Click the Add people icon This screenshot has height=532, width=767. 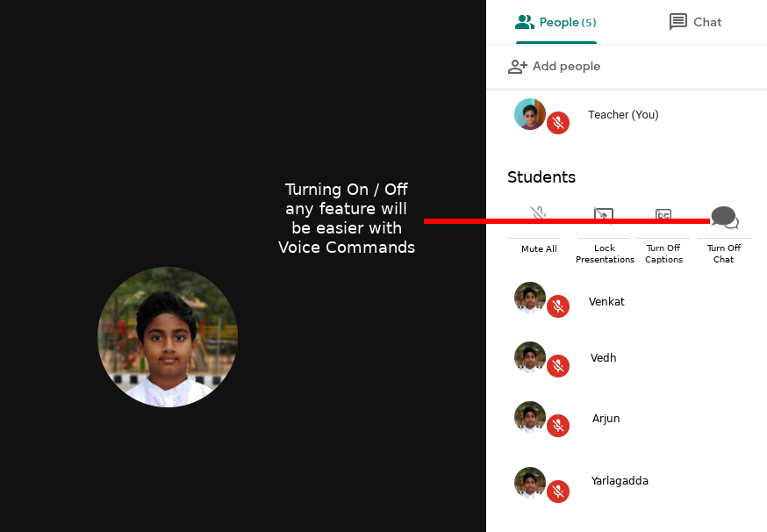(x=518, y=67)
